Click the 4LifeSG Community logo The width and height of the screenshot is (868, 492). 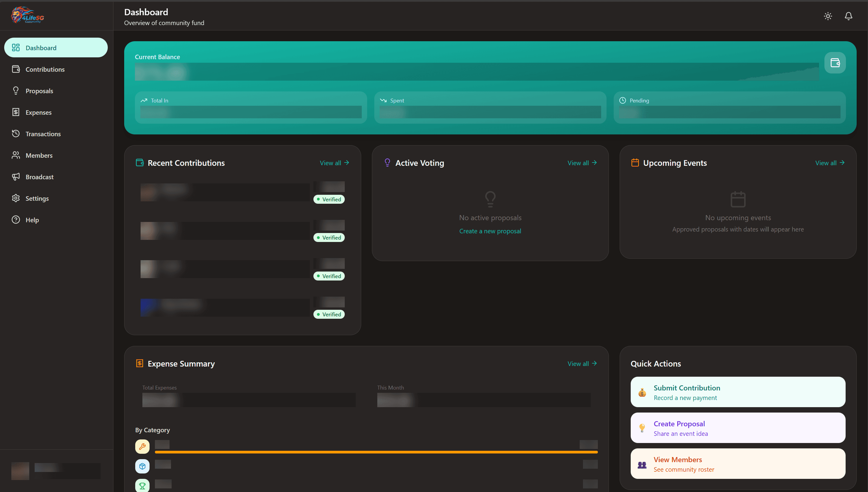(x=28, y=15)
